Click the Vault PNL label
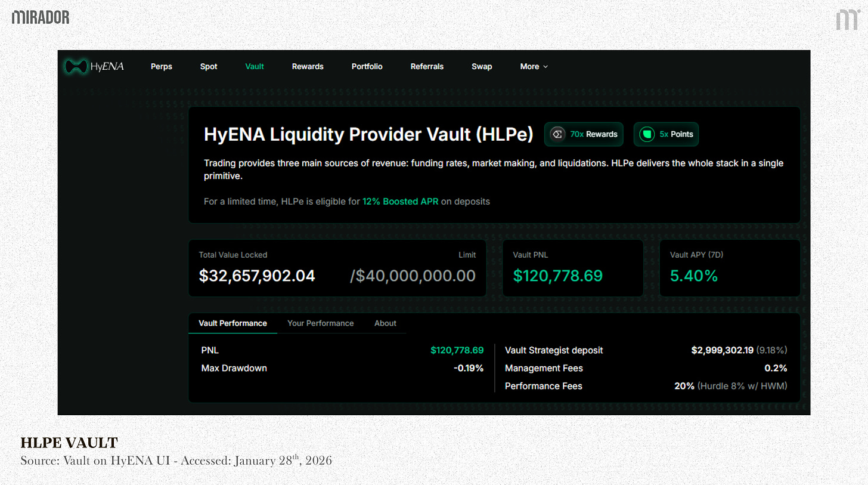This screenshot has width=868, height=485. pos(531,255)
